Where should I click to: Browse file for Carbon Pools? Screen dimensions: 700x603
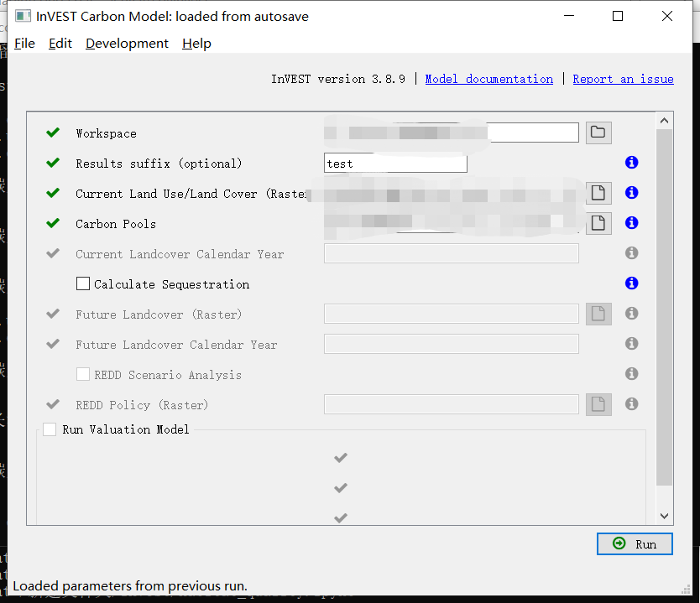598,223
